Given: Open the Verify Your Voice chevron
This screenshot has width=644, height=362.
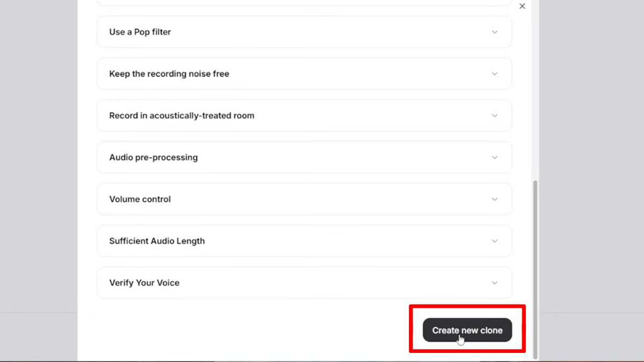Looking at the screenshot, I should pyautogui.click(x=495, y=283).
